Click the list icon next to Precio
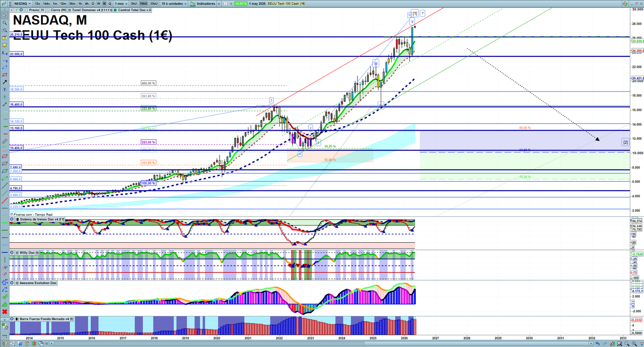The height and width of the screenshot is (347, 644). click(43, 10)
